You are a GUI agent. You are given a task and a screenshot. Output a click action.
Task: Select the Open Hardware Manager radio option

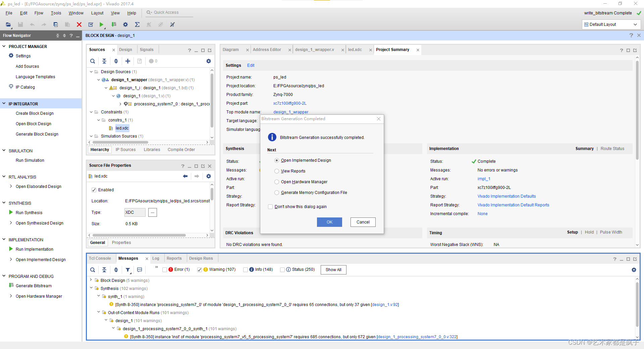[x=277, y=182]
